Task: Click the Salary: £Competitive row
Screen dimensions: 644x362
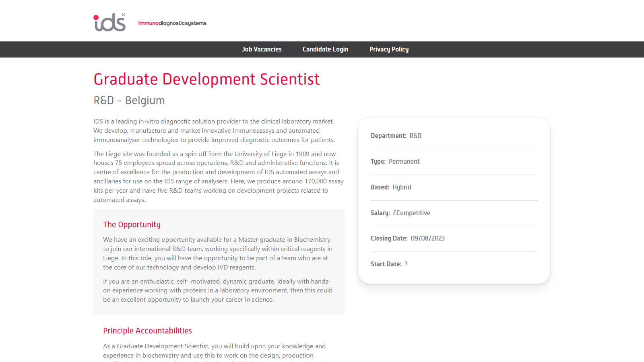Action: [x=400, y=213]
